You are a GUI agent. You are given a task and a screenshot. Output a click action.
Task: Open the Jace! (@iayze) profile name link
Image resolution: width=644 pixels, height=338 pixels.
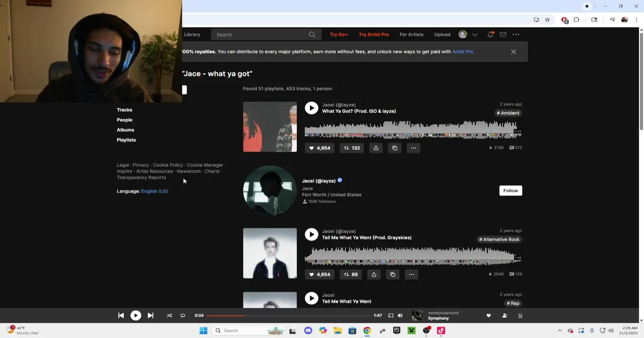click(318, 181)
